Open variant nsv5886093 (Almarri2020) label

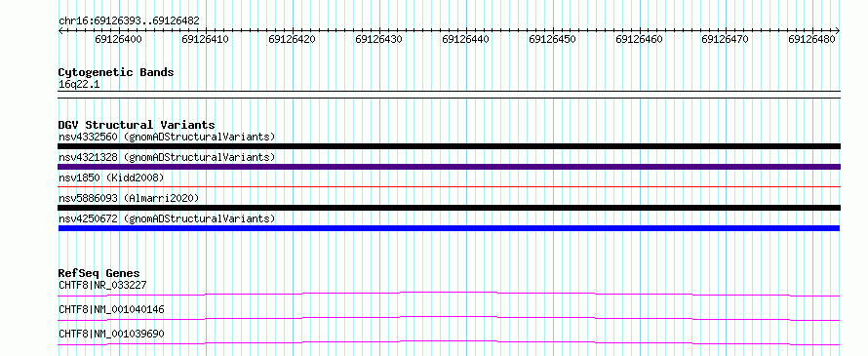tap(129, 198)
